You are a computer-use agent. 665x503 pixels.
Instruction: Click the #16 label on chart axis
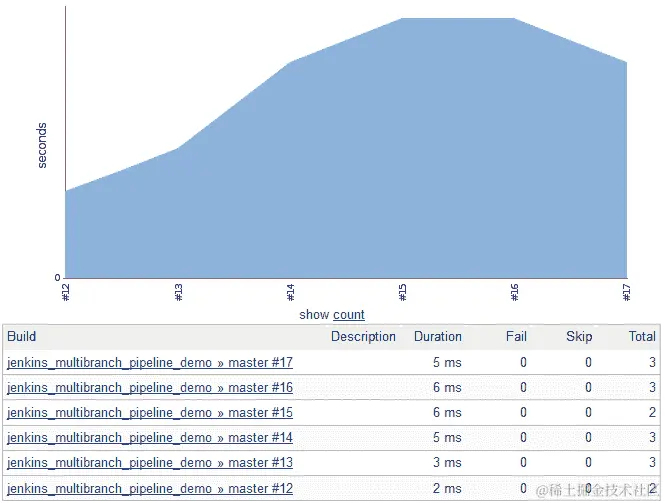pyautogui.click(x=515, y=292)
